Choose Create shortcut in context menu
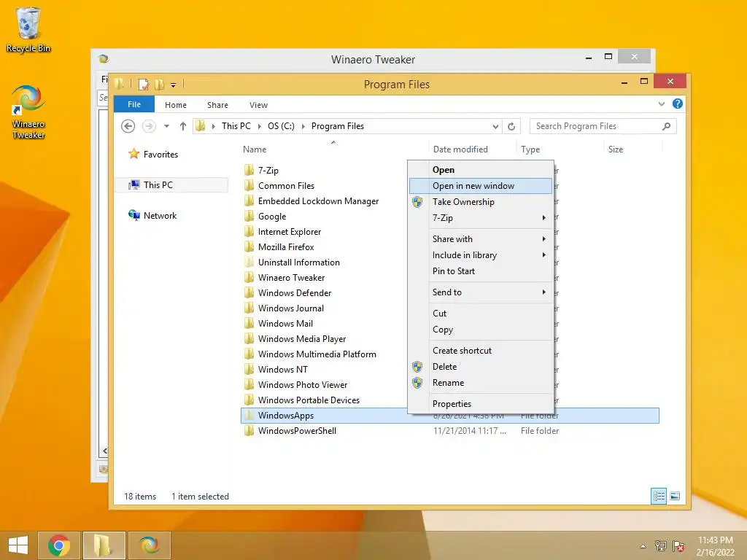747x560 pixels. [x=481, y=351]
